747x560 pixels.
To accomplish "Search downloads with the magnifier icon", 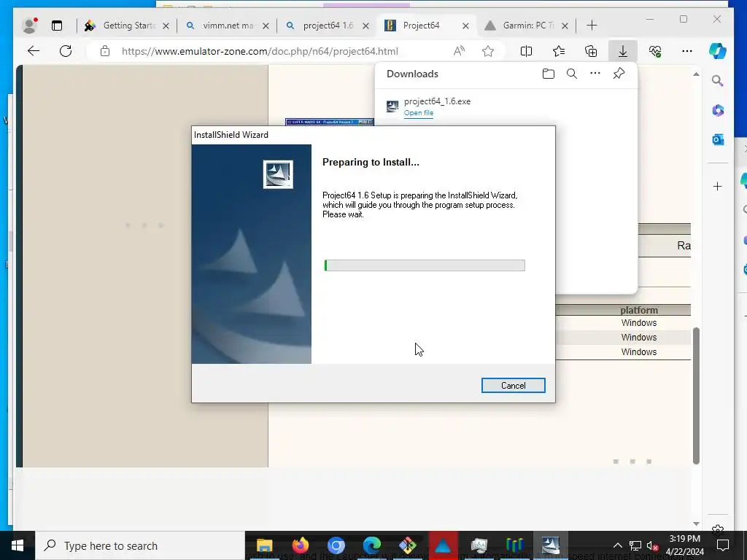I will pos(572,74).
